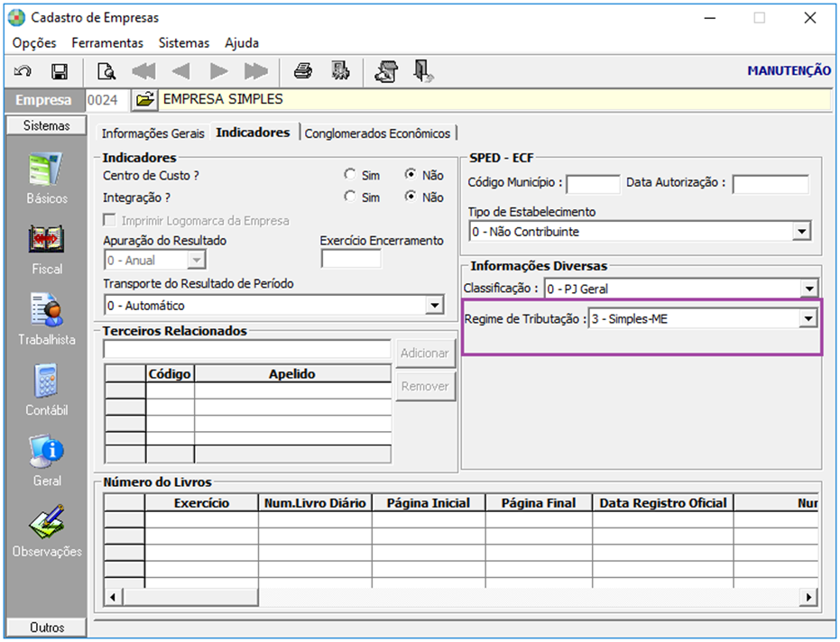Open the Geral sidebar module
This screenshot has height=642, width=840.
tap(47, 461)
